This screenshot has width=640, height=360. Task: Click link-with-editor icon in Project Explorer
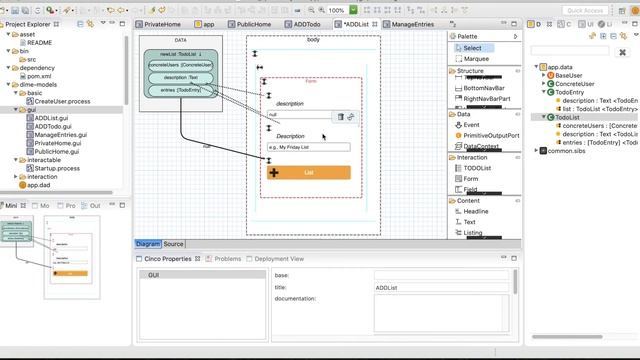(90, 24)
